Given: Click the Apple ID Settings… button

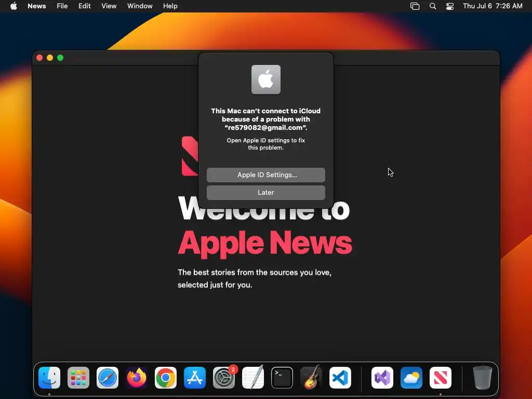Looking at the screenshot, I should (266, 175).
